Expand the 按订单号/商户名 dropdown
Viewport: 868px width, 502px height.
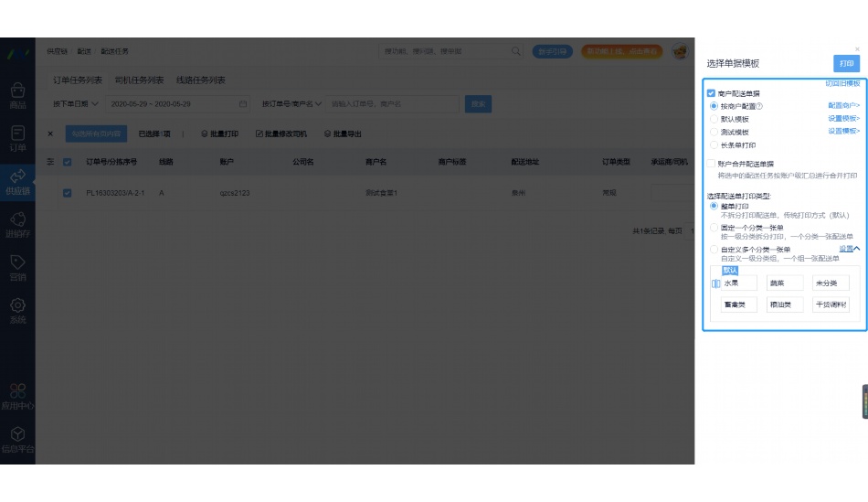click(291, 104)
